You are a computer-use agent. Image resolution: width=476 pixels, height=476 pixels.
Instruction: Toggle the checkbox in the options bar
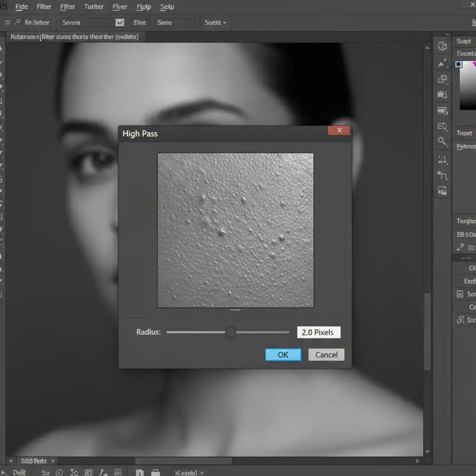point(119,22)
